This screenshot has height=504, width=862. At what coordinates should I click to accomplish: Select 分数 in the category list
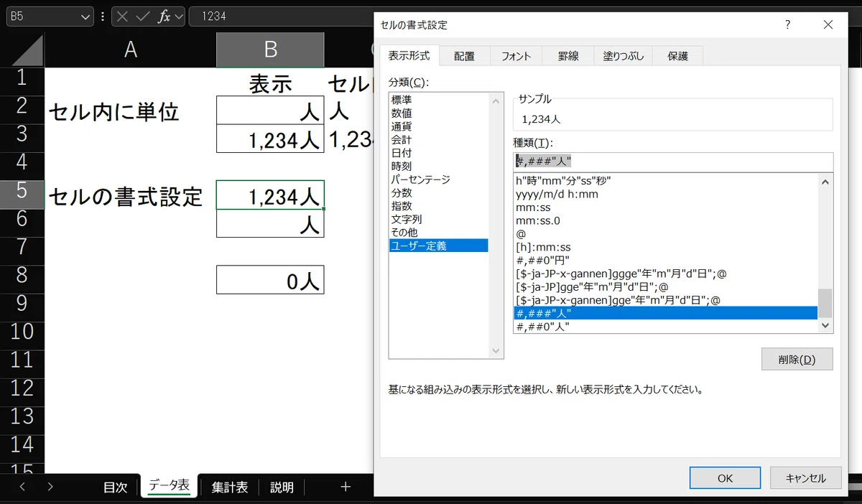pyautogui.click(x=438, y=192)
